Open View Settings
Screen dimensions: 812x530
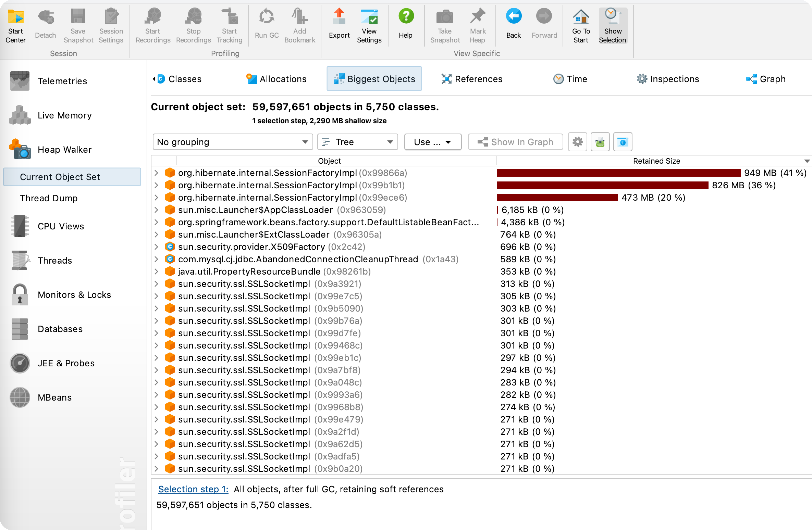click(369, 24)
